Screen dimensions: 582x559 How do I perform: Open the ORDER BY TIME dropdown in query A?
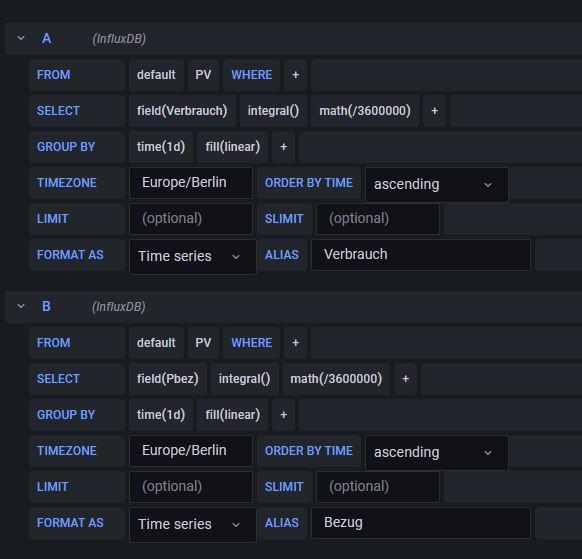tap(436, 184)
